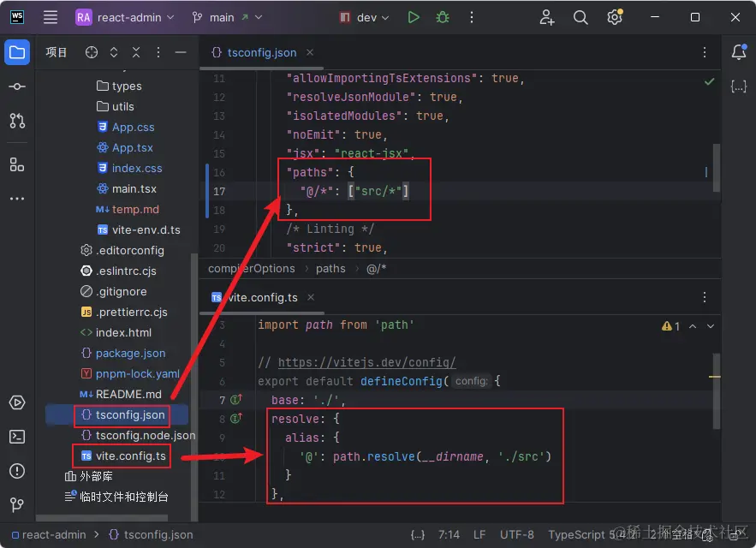756x548 pixels.
Task: Open vite.config.ts editor tab options
Action: (705, 297)
